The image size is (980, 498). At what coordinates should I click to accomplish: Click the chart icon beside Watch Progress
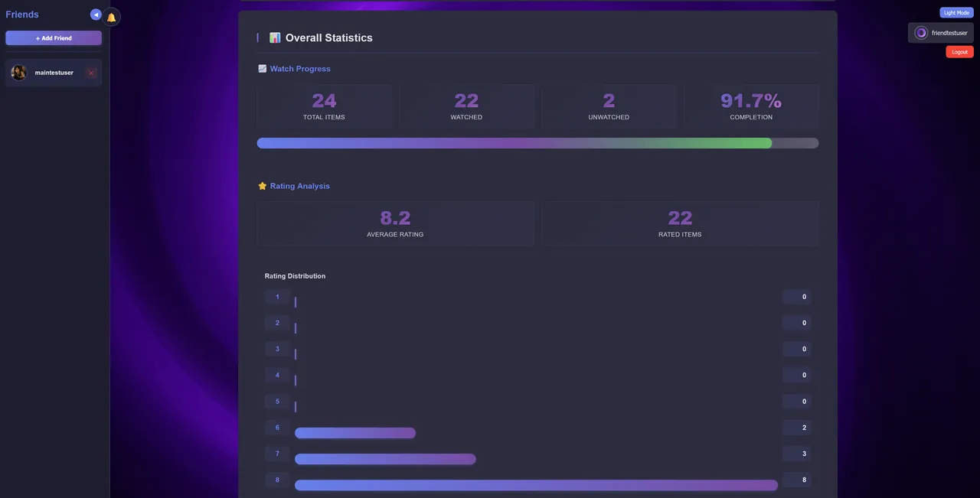pos(263,69)
